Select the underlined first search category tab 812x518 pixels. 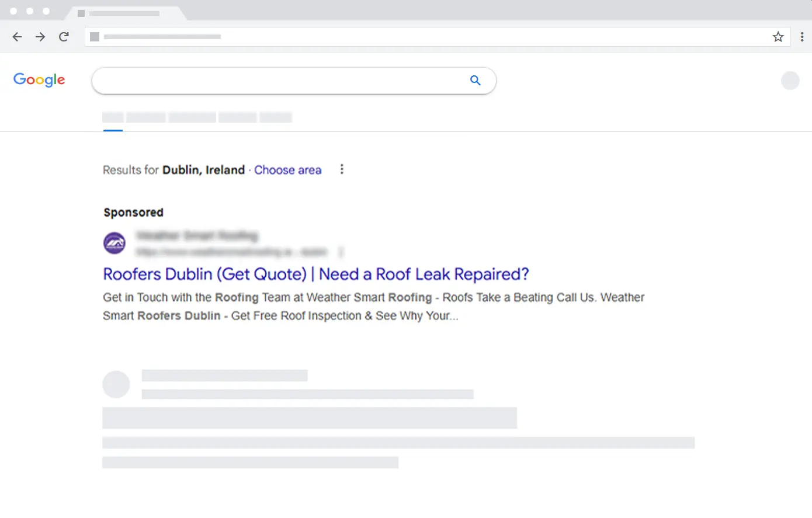coord(113,117)
